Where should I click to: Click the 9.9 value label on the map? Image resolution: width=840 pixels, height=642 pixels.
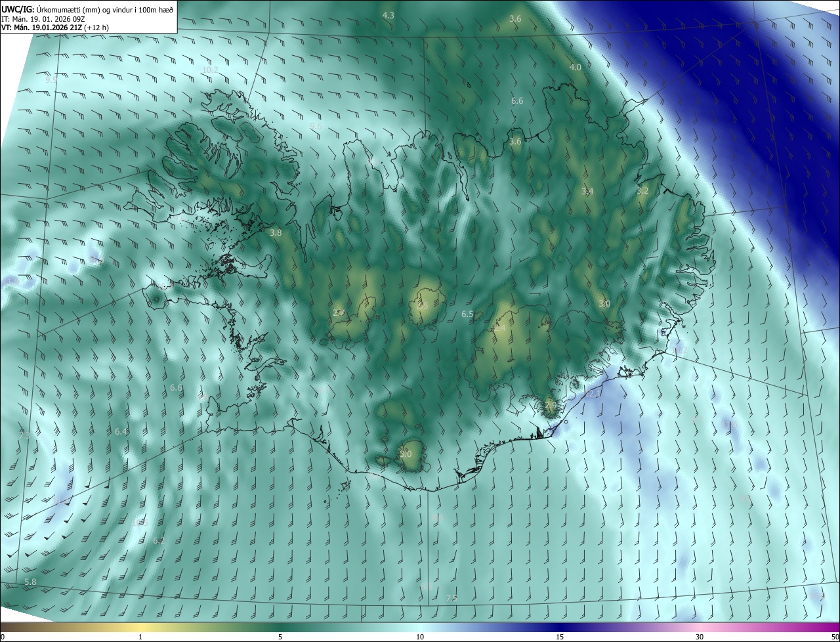pyautogui.click(x=51, y=79)
